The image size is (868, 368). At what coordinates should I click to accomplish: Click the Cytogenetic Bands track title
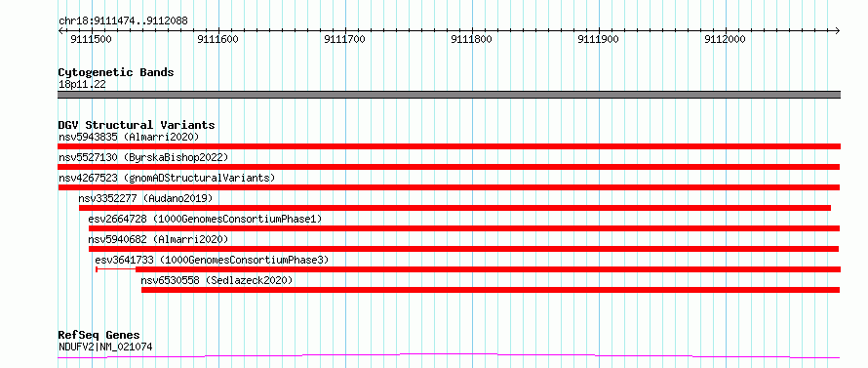point(116,72)
